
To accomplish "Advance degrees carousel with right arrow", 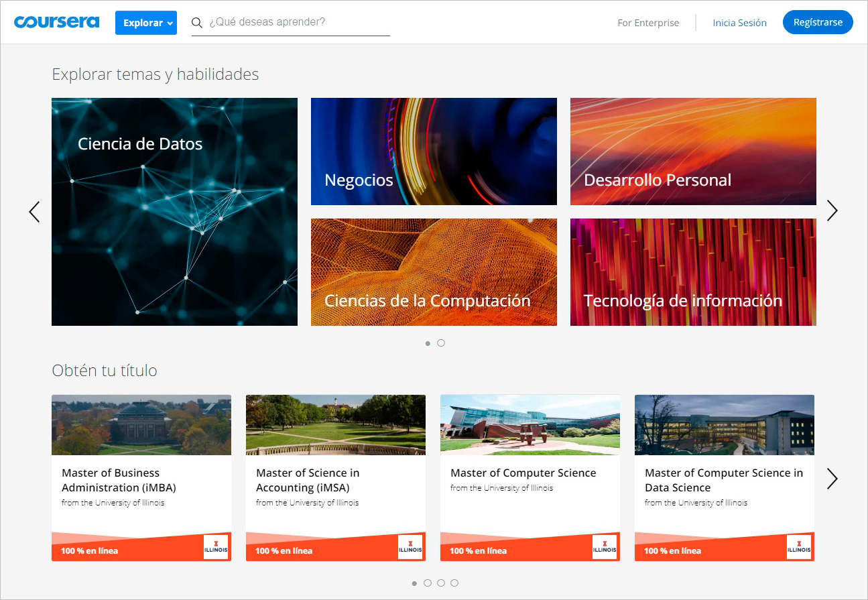I will (832, 479).
